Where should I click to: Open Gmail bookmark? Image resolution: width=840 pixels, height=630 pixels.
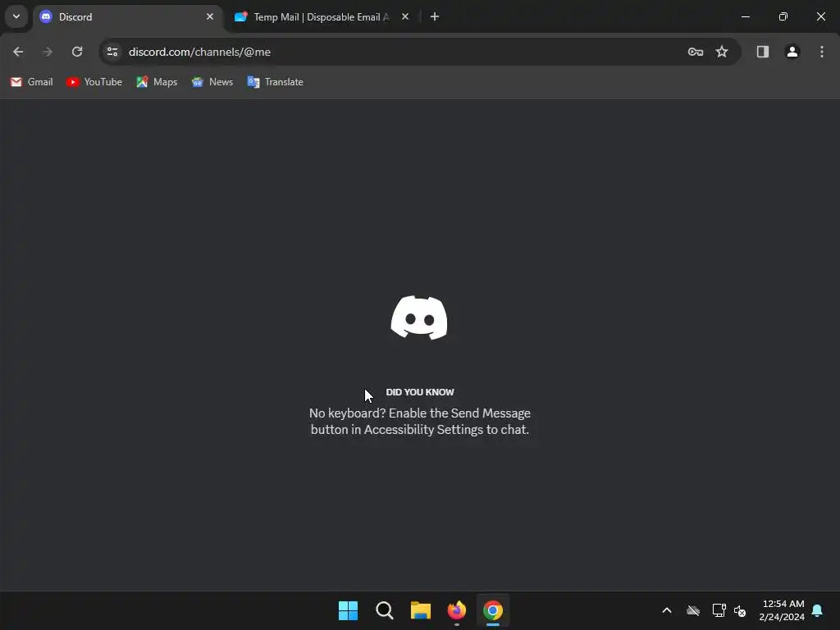32,82
